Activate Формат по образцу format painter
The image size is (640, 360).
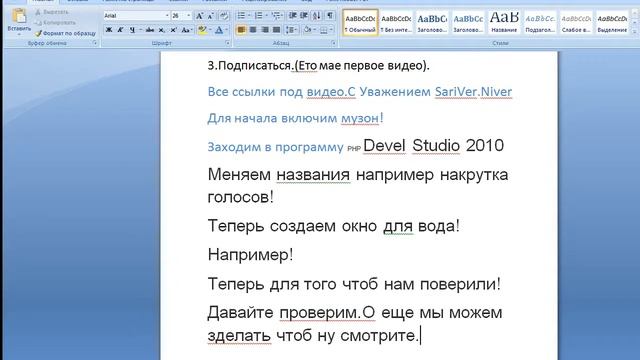tap(65, 33)
